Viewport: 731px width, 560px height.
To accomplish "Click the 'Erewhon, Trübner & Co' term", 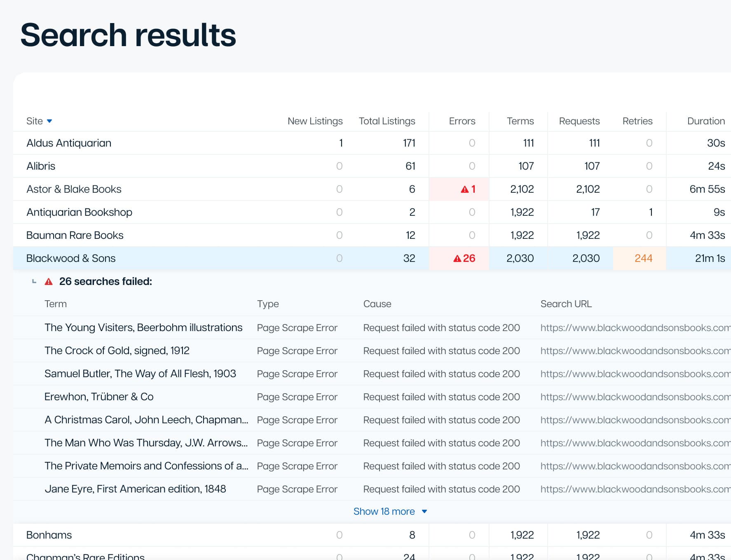I will pos(99,397).
